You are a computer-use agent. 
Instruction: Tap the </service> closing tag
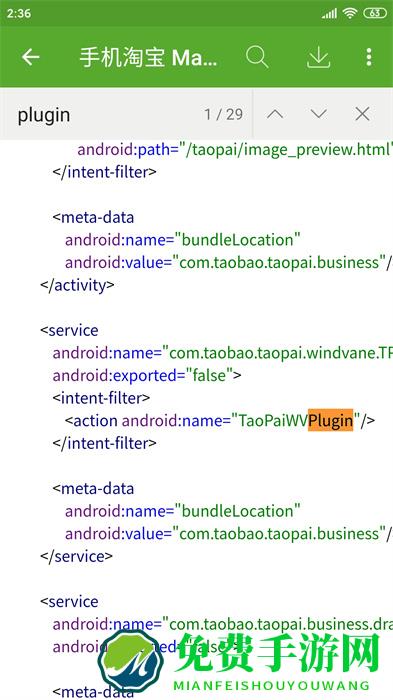coord(76,556)
